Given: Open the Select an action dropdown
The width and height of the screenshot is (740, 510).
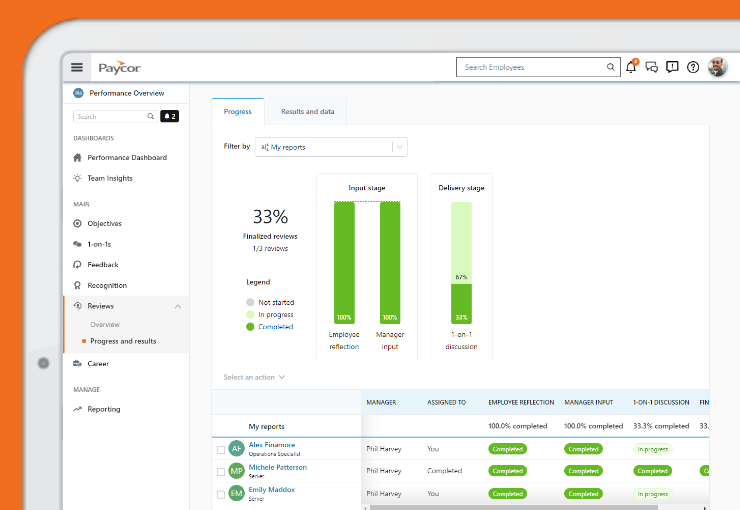Looking at the screenshot, I should (254, 377).
